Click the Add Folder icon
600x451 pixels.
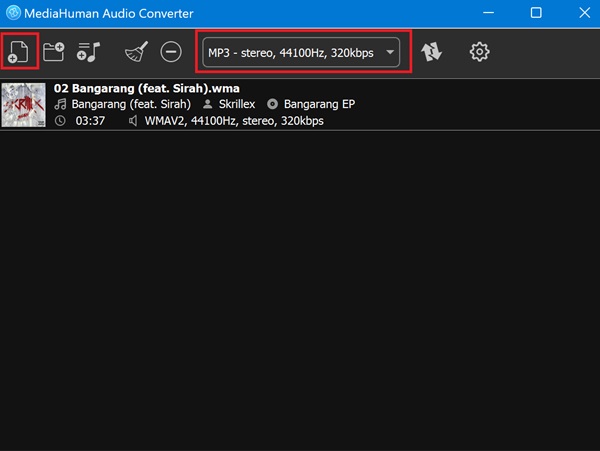(54, 52)
